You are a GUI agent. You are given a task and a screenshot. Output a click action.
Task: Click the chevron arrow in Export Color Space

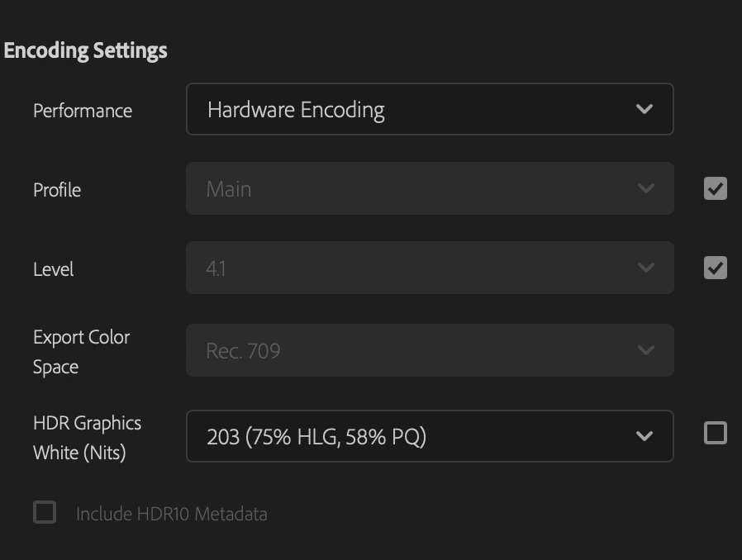click(x=645, y=350)
